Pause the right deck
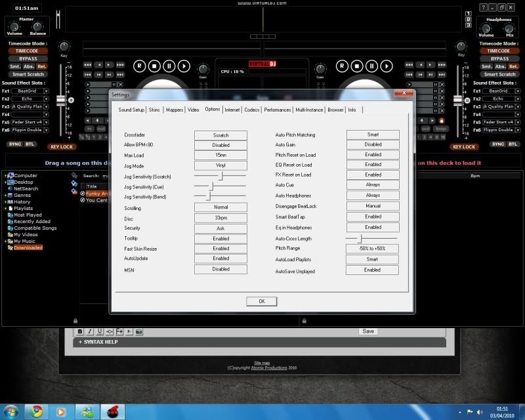 [371, 66]
